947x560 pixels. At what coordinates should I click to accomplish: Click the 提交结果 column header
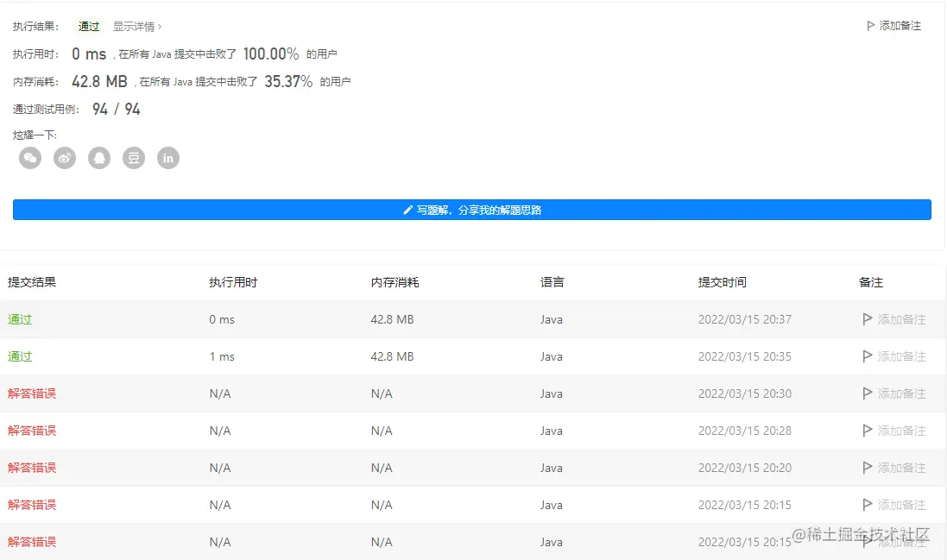(31, 282)
